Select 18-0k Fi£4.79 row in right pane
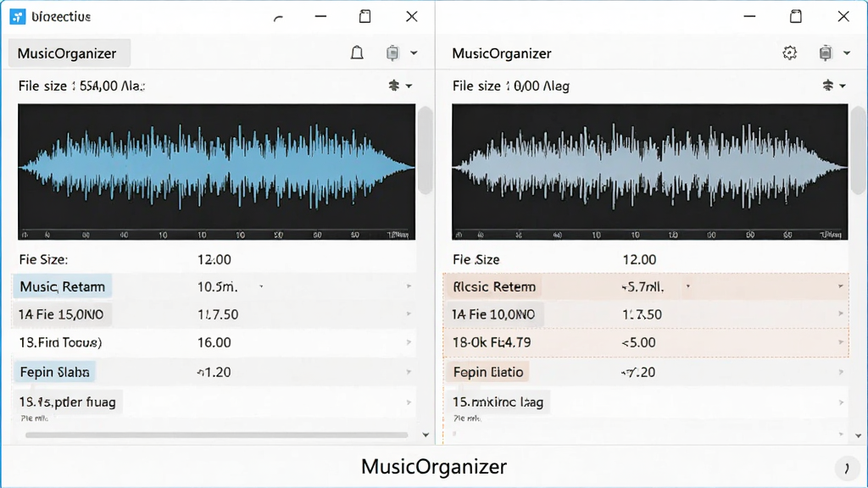 click(646, 342)
